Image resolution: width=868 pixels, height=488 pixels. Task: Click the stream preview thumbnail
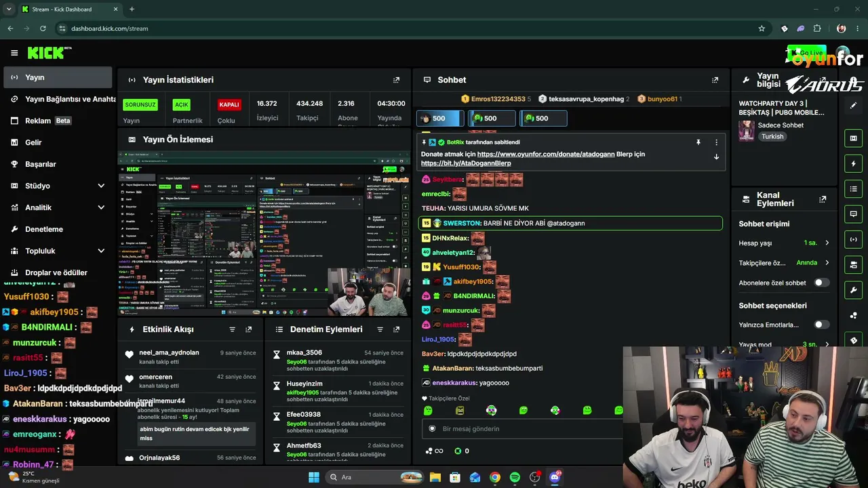[264, 234]
